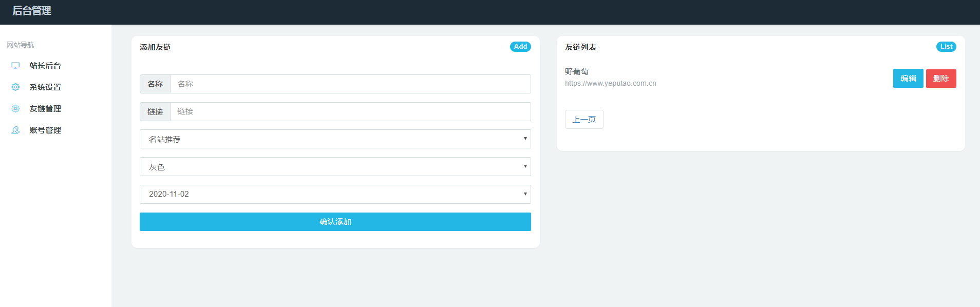
Task: Click the 确认添加 submit button
Action: [x=335, y=222]
